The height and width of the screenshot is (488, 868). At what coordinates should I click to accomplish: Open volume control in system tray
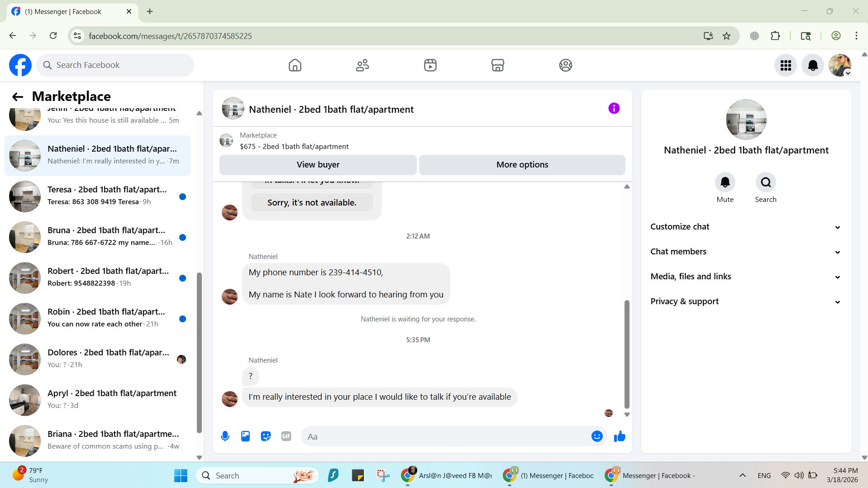click(x=799, y=475)
